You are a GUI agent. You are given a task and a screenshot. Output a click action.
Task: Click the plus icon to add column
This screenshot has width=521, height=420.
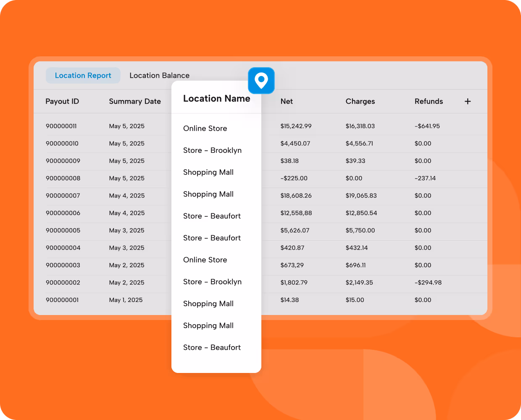468,101
